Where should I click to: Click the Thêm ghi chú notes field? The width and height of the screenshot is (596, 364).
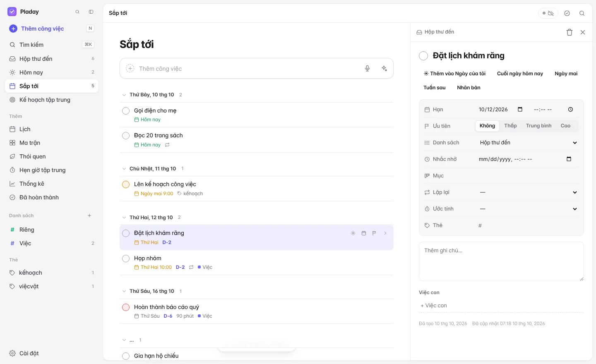click(x=501, y=261)
